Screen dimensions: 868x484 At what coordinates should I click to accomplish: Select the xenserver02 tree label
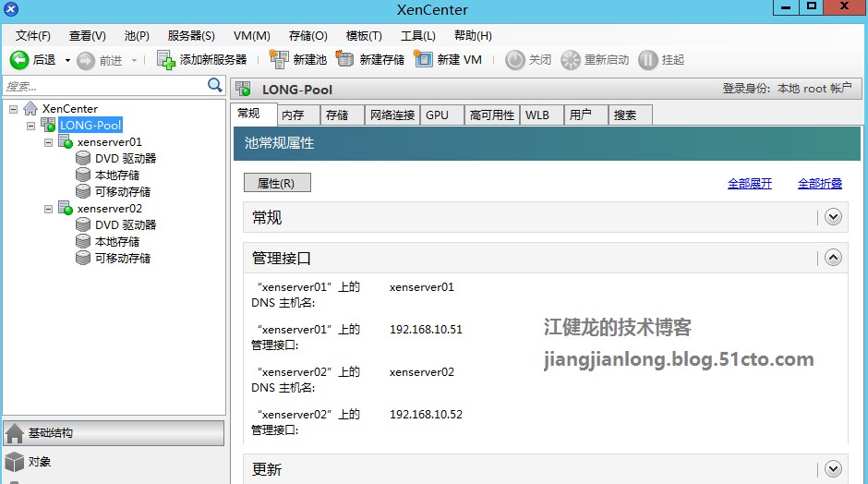pyautogui.click(x=110, y=209)
